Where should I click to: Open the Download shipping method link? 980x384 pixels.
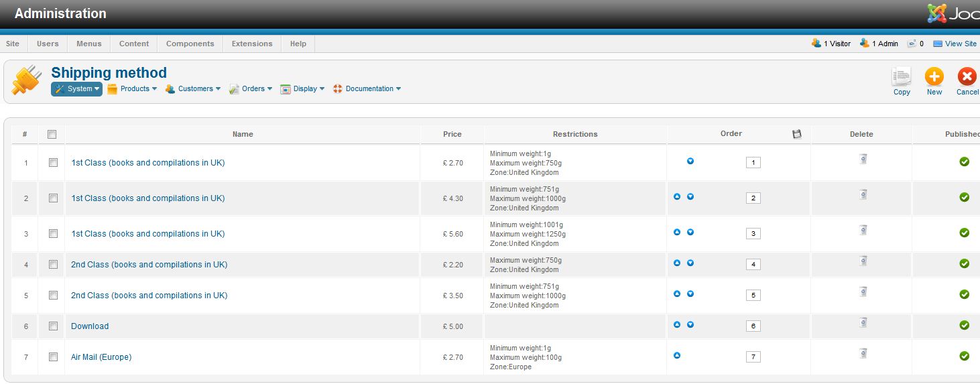pos(90,326)
